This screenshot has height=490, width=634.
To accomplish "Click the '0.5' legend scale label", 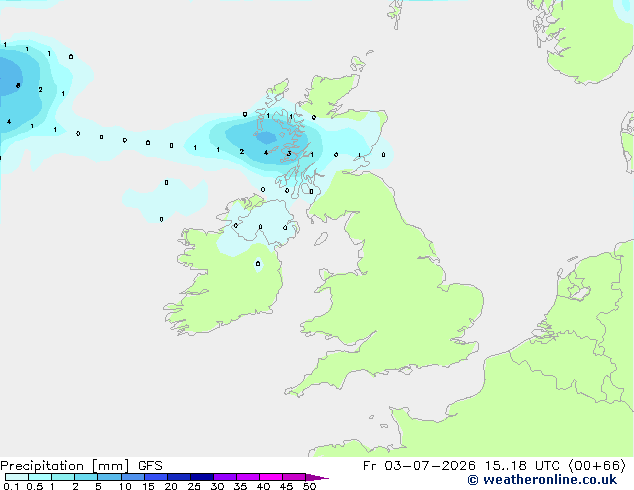I will tap(35, 486).
